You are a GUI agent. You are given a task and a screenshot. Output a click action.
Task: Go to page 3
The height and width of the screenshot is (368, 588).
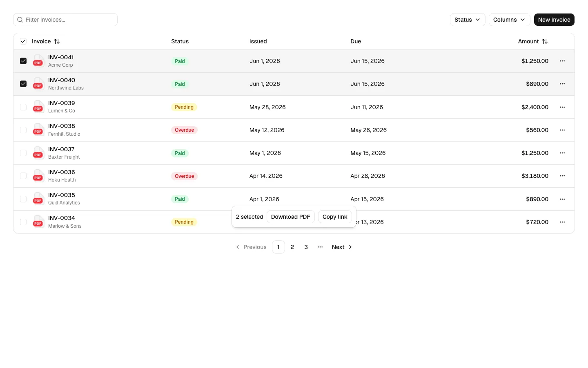(306, 247)
